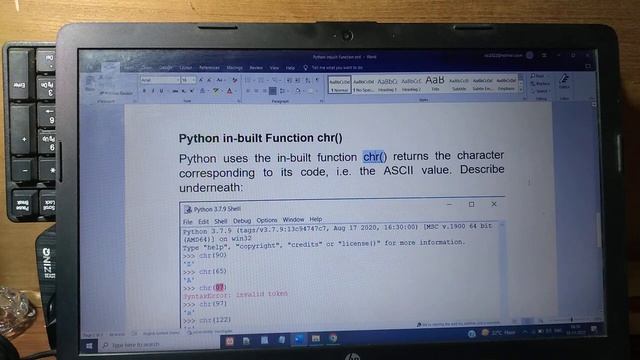Open the Layout ribbon tab

point(186,68)
